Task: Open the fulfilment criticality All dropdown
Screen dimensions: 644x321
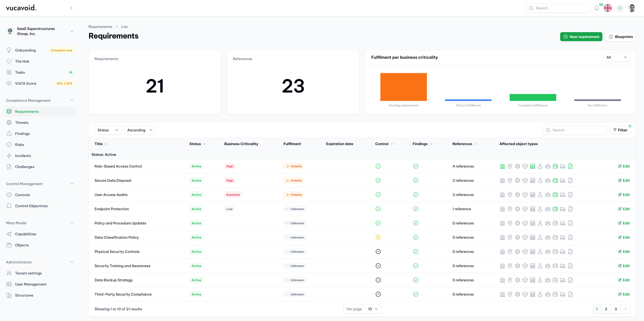Action: coord(617,57)
